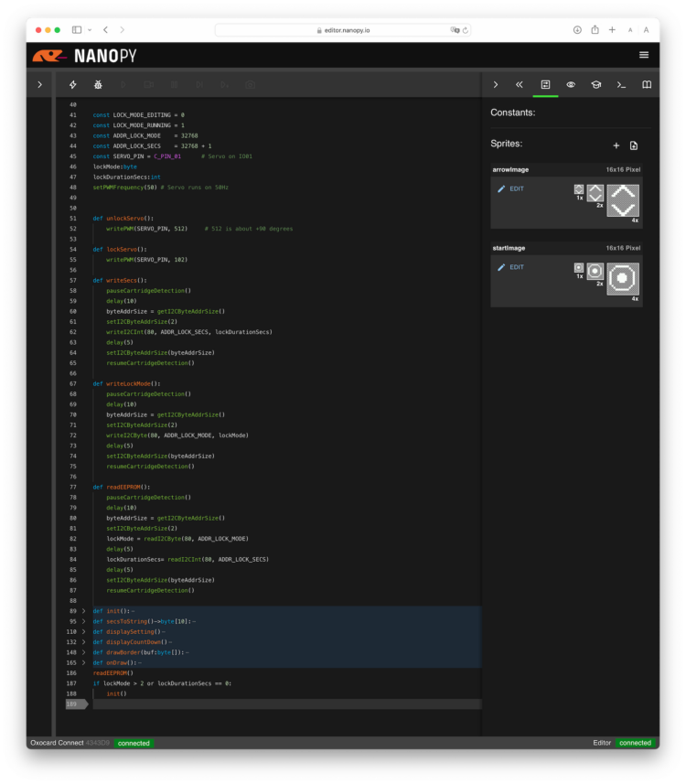Import a sprite from file icon
This screenshot has height=784, width=686.
coord(634,145)
